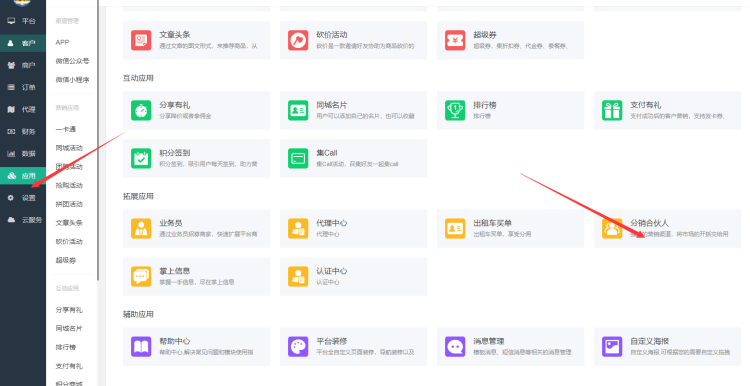Click the 财务 money icon in dark sidebar
Image resolution: width=750 pixels, height=386 pixels.
pos(11,132)
